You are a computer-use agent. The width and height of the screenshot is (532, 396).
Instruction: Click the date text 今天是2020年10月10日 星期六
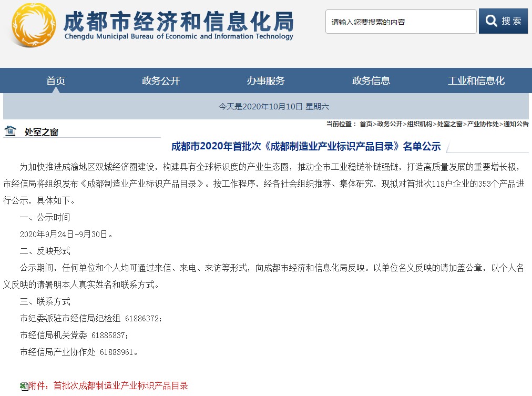(274, 107)
